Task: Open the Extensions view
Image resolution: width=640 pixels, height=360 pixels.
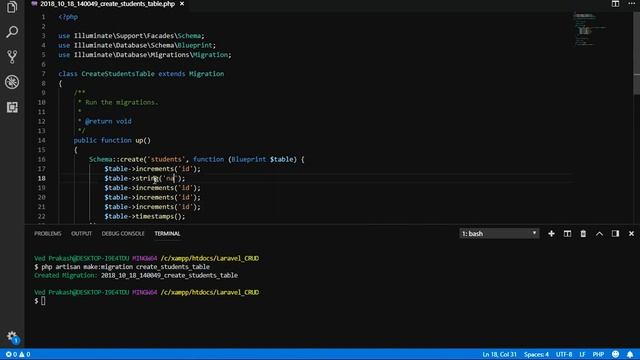Action: click(12, 107)
